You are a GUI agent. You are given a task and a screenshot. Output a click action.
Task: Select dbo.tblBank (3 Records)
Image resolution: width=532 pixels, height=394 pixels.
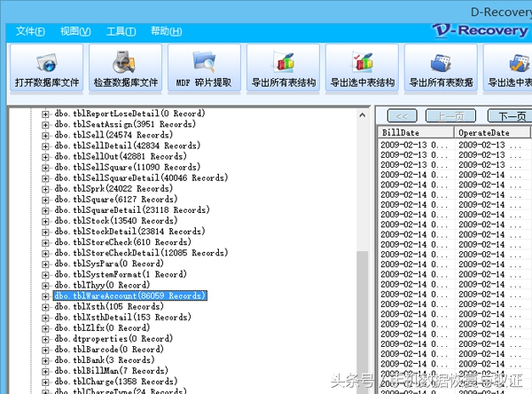pyautogui.click(x=104, y=360)
